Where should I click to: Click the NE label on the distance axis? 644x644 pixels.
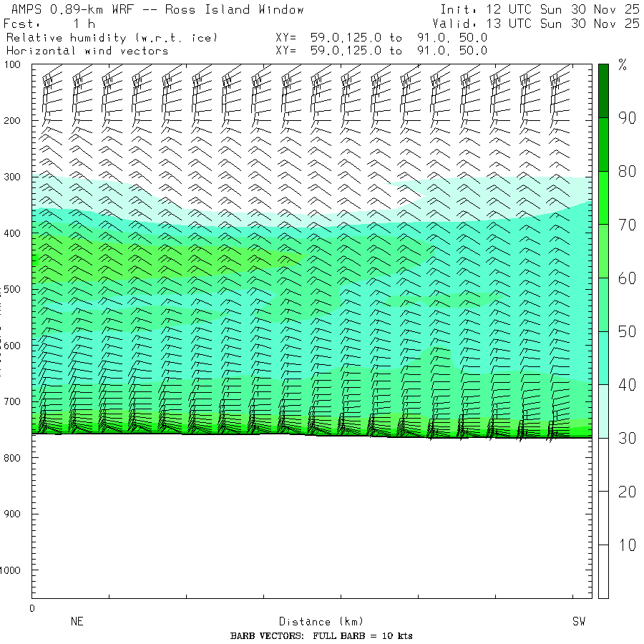click(77, 622)
